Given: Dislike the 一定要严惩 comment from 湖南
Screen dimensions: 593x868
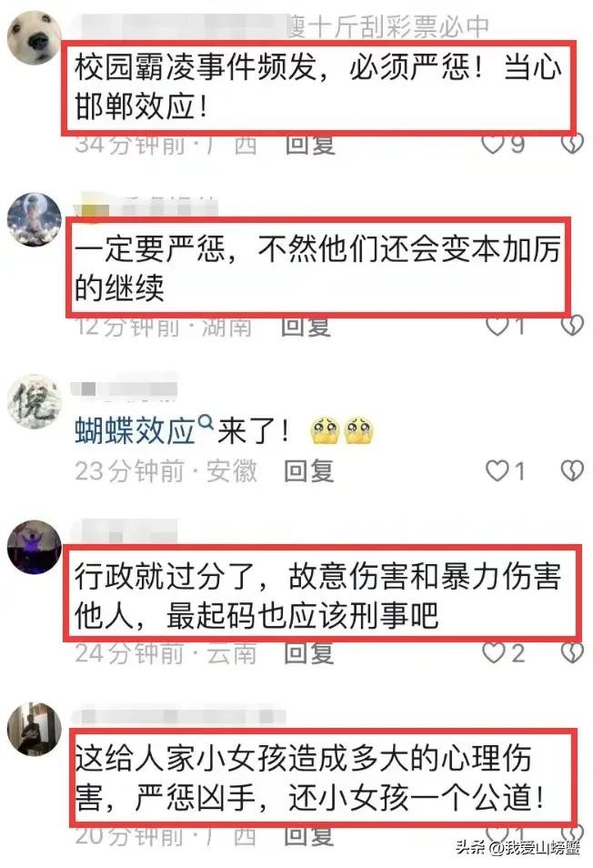Looking at the screenshot, I should click(572, 326).
